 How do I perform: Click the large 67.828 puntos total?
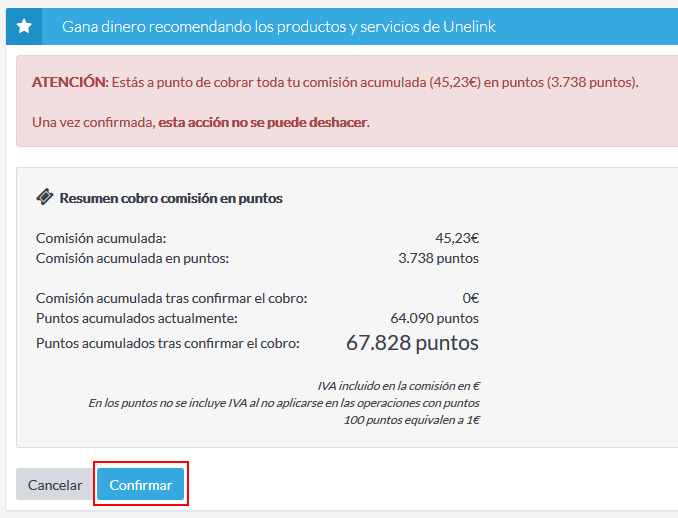coord(412,343)
